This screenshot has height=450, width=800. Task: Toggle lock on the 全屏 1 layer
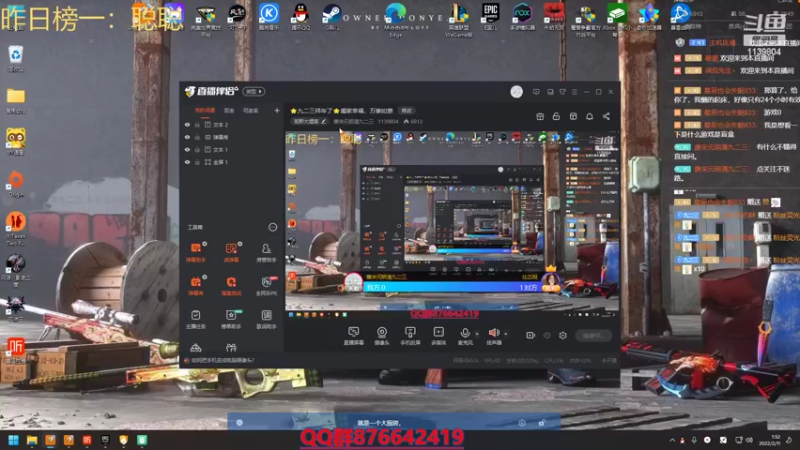(197, 162)
